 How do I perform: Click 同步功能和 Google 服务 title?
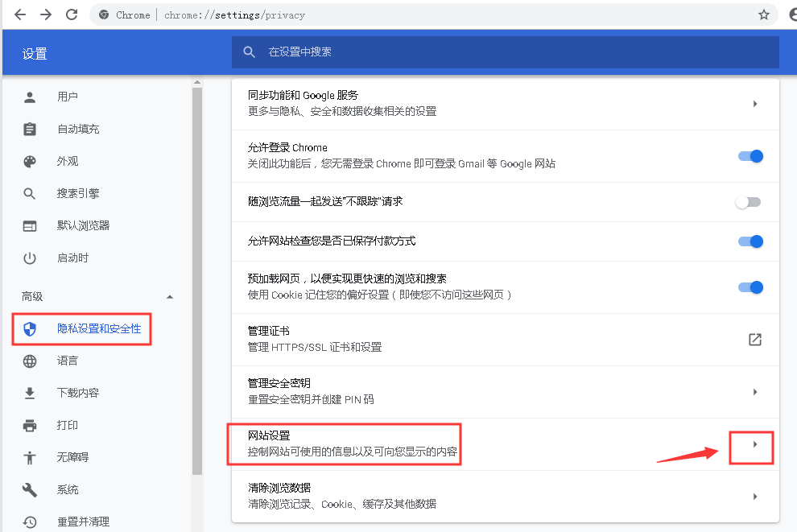pyautogui.click(x=303, y=95)
